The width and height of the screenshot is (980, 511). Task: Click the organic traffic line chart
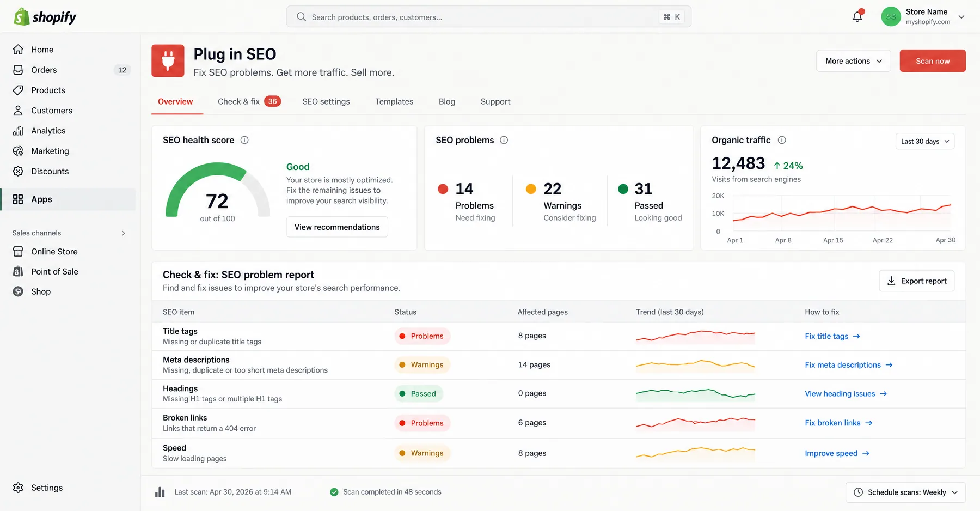tap(842, 213)
